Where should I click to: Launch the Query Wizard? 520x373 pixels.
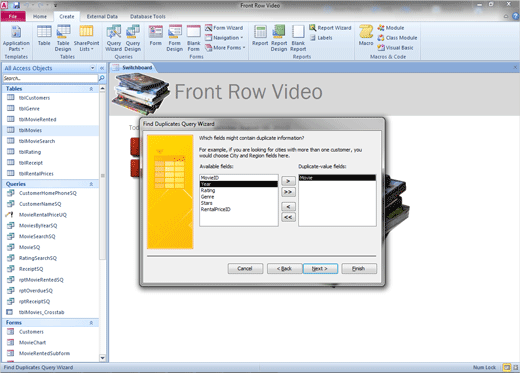coord(114,38)
